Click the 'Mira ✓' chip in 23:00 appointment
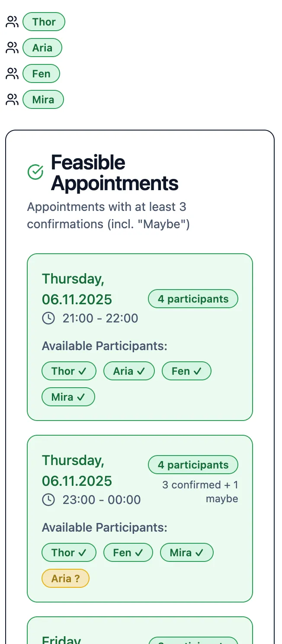 (x=186, y=553)
